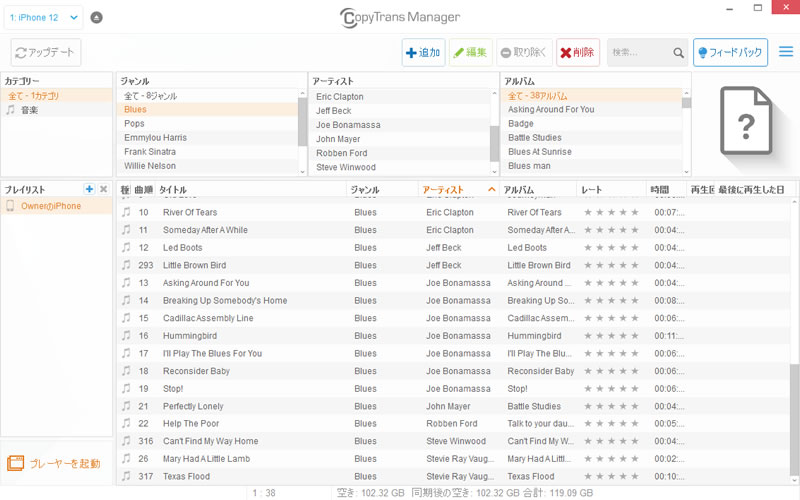This screenshot has height=500, width=800.
Task: Select Steve Winwood in artist list
Action: 400,167
